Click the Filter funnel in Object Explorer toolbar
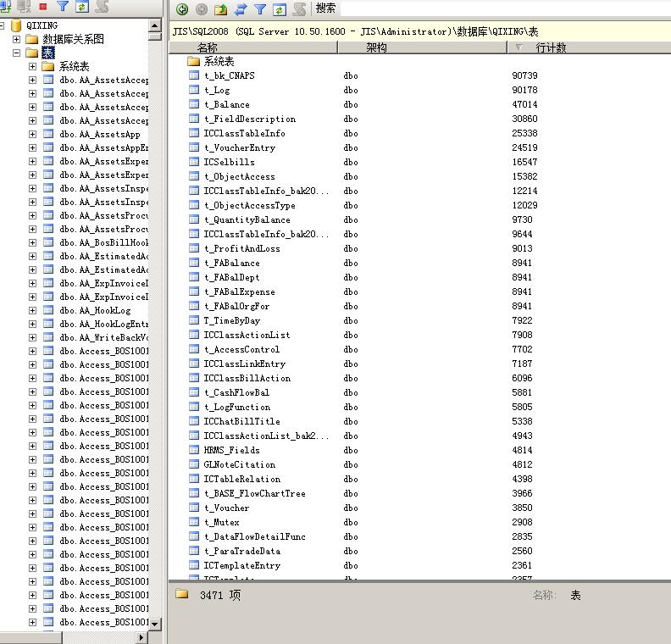 pyautogui.click(x=63, y=6)
